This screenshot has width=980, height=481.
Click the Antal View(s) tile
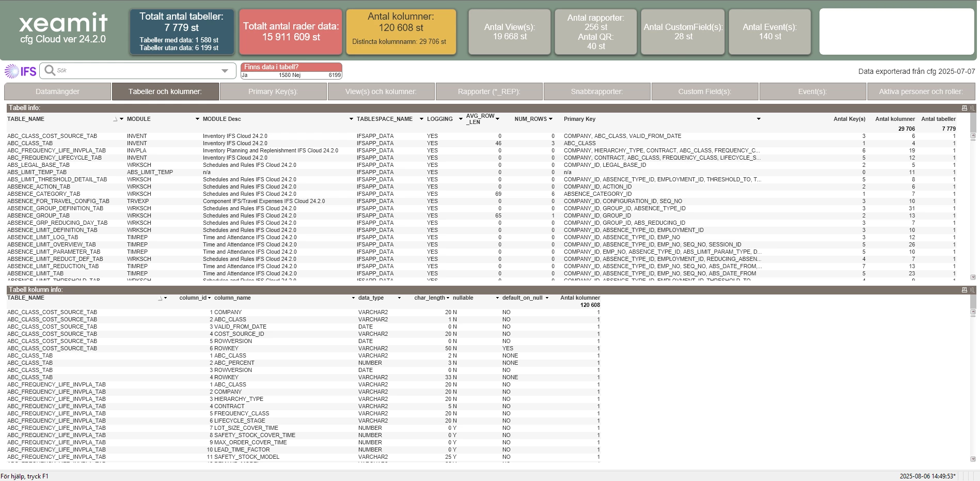[x=510, y=32]
